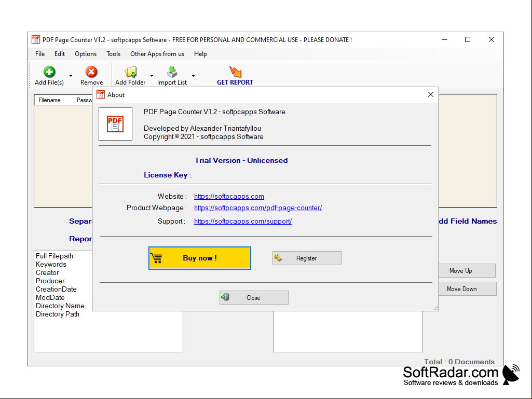Screen dimensions: 532x399
Task: Minimize the PDF Page Counter window
Action: [444, 40]
